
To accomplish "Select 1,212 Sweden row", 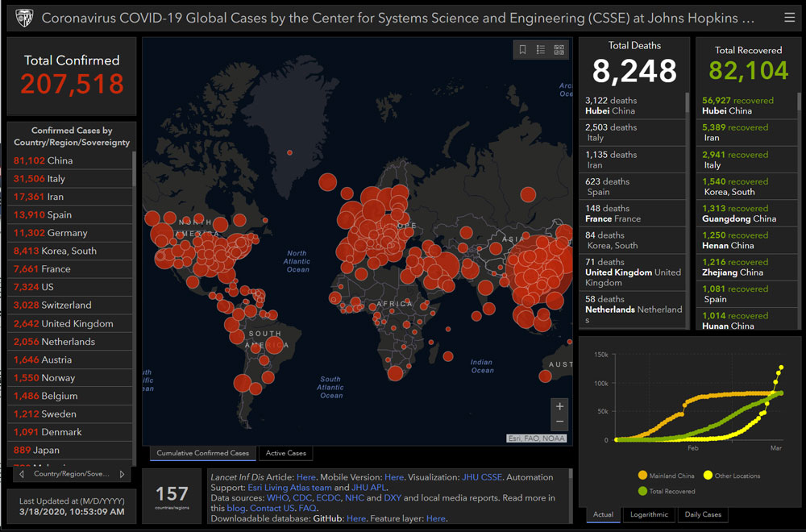I will (x=70, y=414).
